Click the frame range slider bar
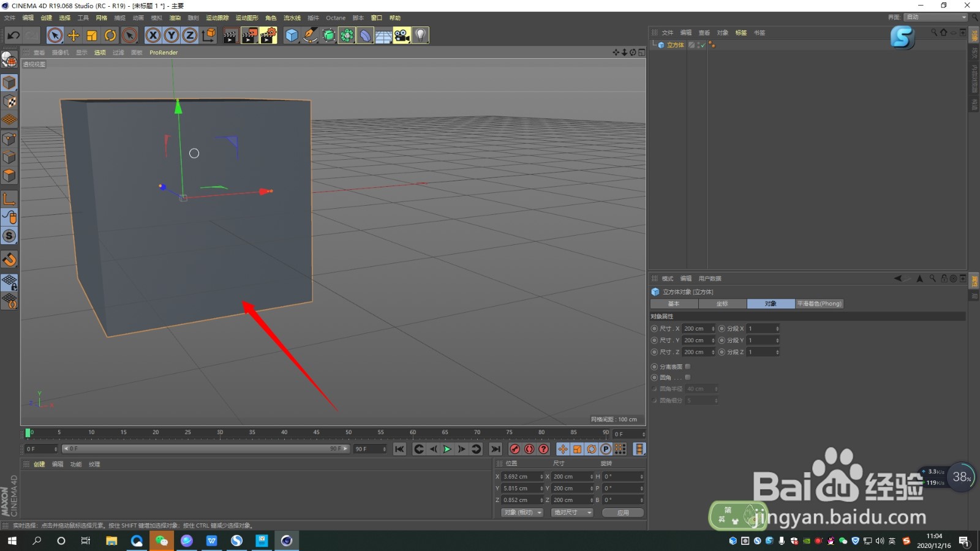Image resolution: width=980 pixels, height=551 pixels. [x=206, y=449]
